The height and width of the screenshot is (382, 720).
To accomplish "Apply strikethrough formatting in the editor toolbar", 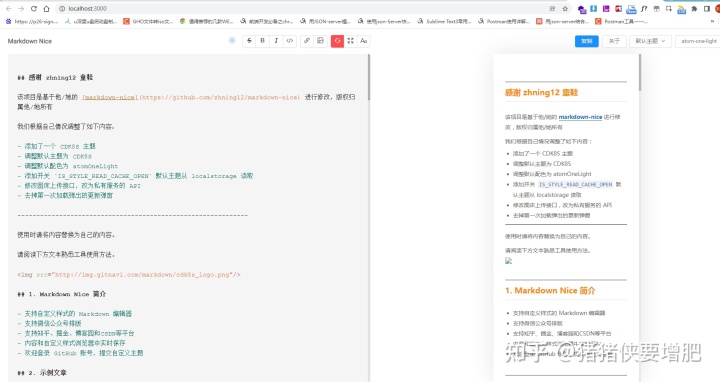I will tap(249, 41).
